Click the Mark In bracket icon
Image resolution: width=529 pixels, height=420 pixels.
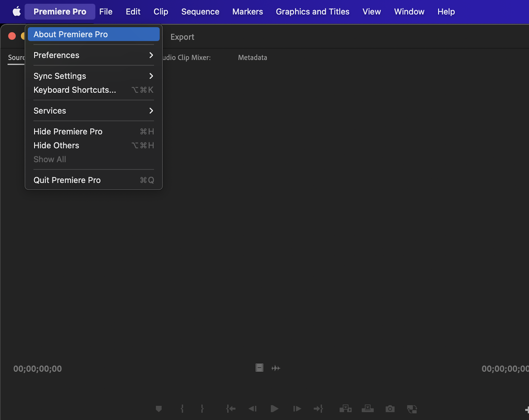182,409
